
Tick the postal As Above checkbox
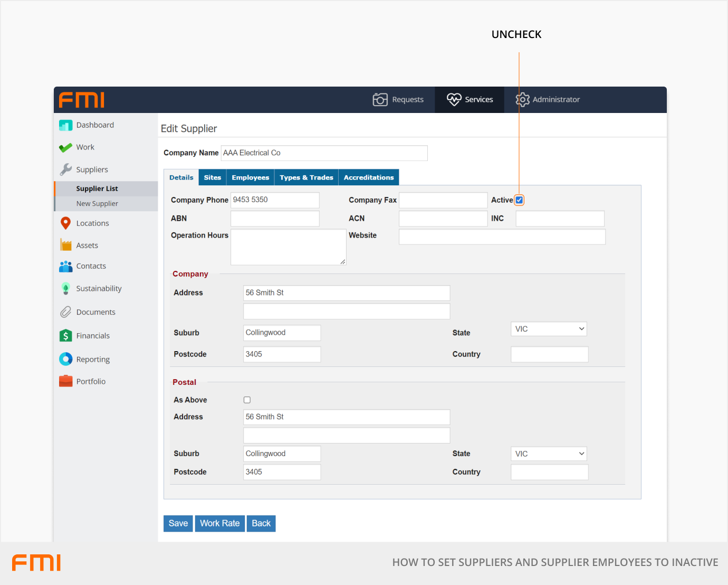[x=247, y=400]
